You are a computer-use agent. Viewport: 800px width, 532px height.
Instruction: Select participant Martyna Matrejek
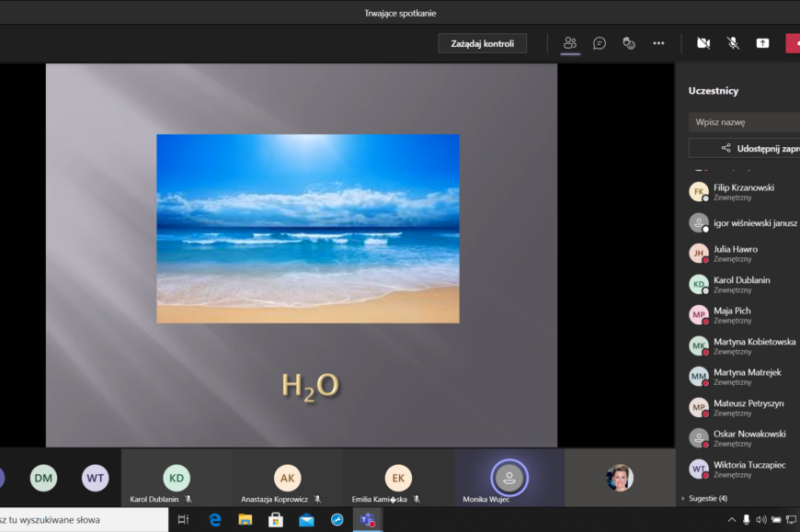[744, 377]
